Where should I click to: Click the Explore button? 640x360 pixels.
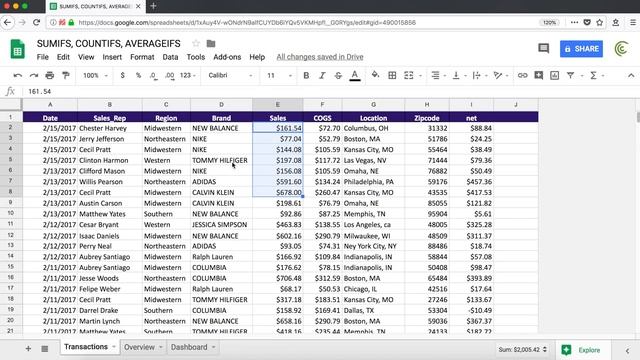pos(584,350)
